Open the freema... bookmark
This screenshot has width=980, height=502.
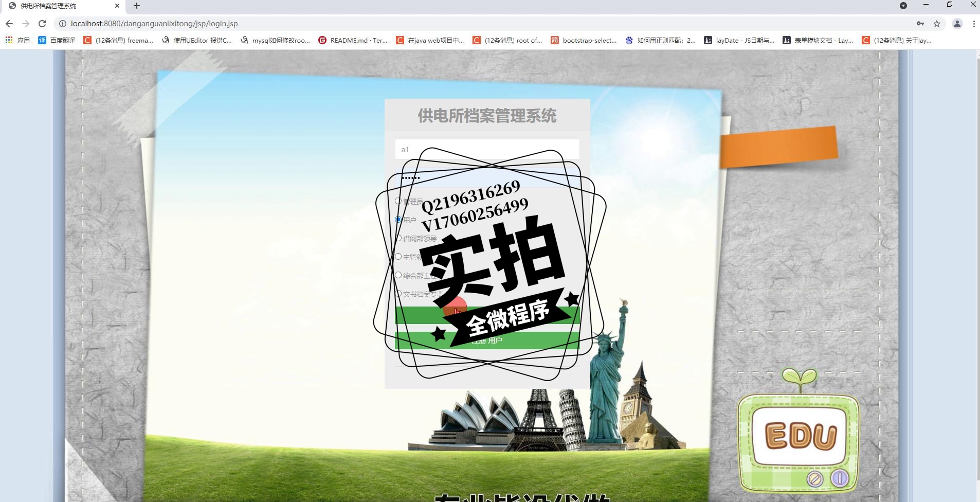pyautogui.click(x=118, y=40)
